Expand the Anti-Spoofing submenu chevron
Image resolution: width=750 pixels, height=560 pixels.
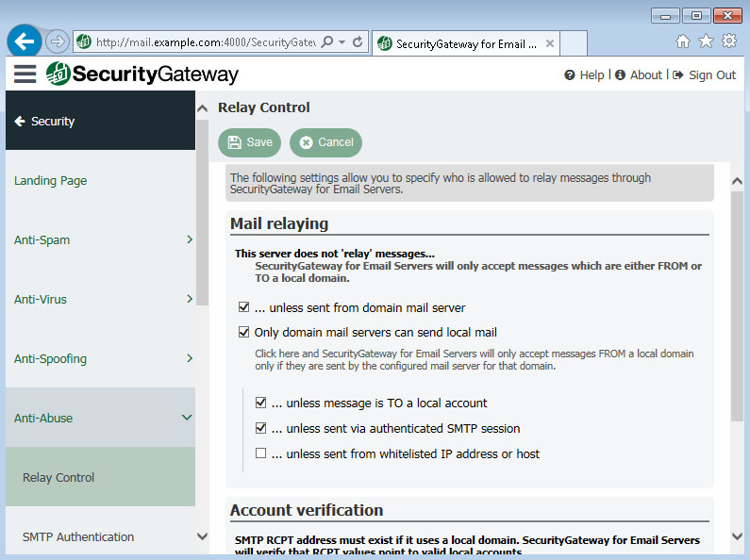[190, 358]
